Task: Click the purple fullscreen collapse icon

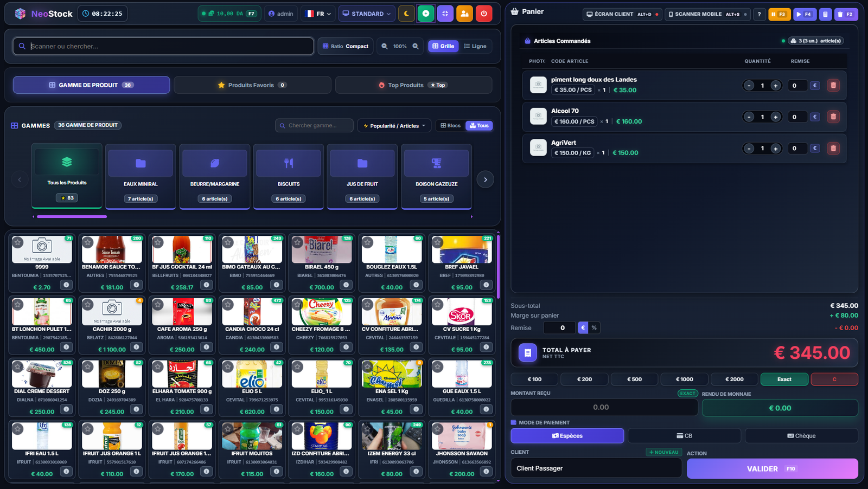Action: click(445, 14)
